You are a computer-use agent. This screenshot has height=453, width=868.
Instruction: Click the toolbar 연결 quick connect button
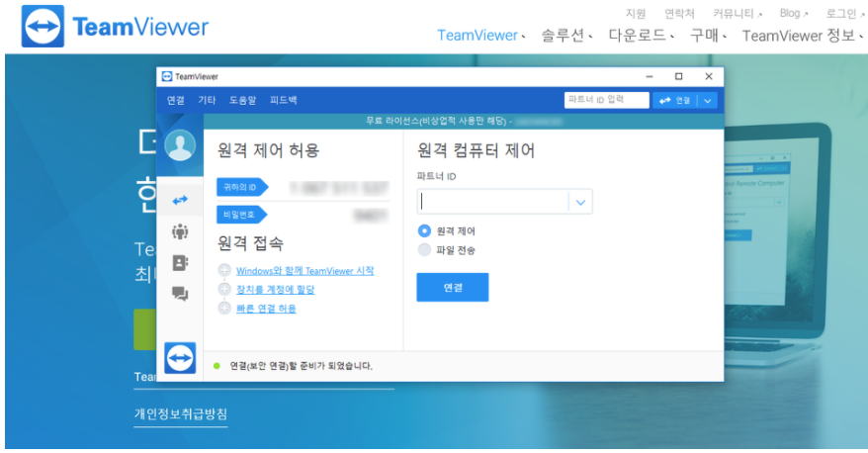click(x=675, y=100)
